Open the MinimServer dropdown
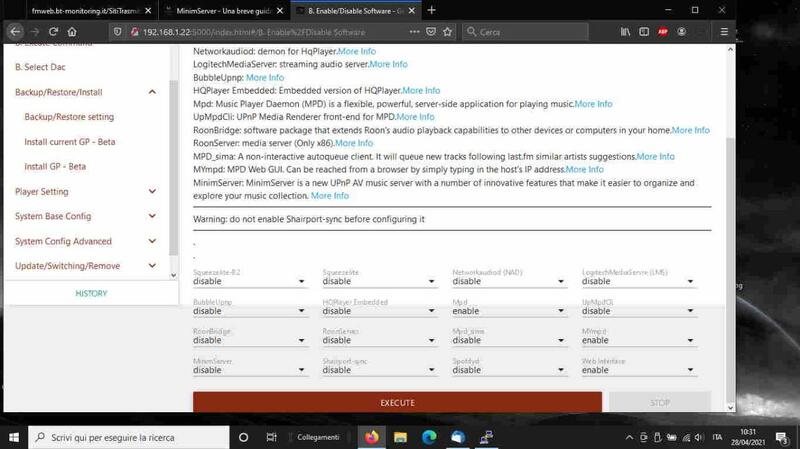 [x=248, y=370]
